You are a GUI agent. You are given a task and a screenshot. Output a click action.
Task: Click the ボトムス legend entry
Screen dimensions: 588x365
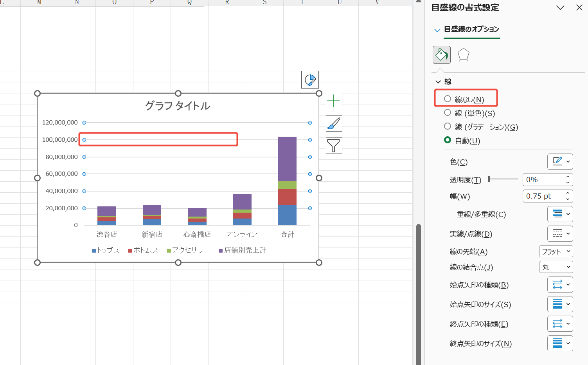pos(143,250)
